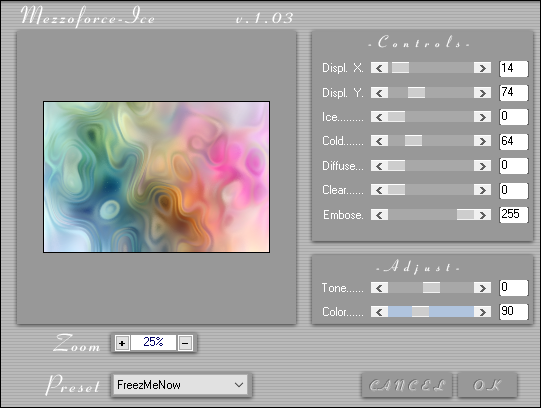Zoom out with the minus button
Viewport: 541px width, 408px height.
[x=185, y=343]
